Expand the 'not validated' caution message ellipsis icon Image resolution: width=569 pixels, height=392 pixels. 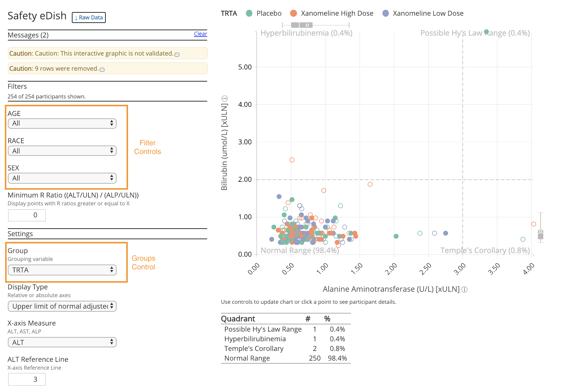tap(177, 54)
